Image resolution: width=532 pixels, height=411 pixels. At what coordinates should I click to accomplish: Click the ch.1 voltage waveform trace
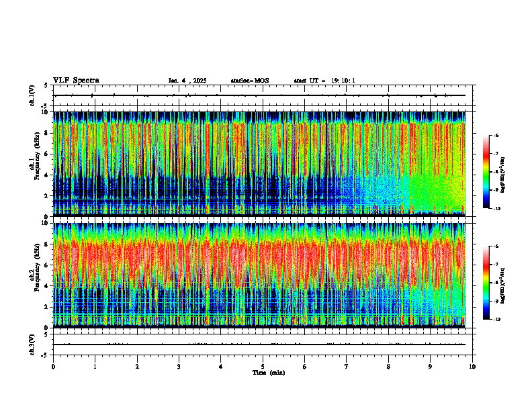click(x=259, y=95)
